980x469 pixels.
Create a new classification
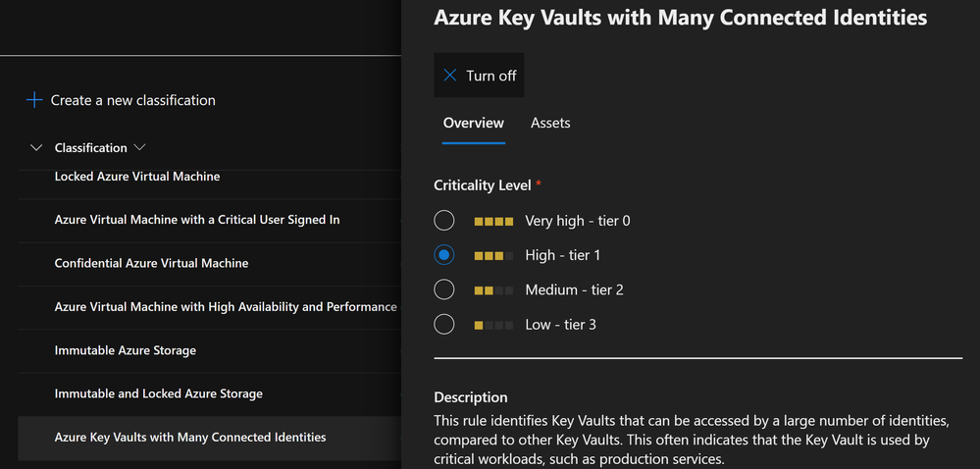point(132,100)
